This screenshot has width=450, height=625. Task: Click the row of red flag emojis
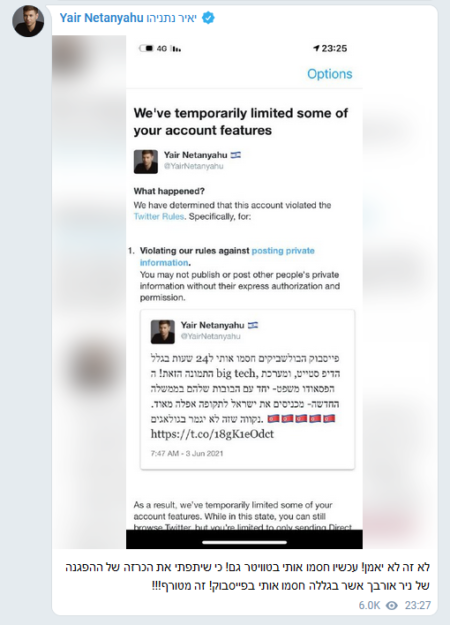(302, 419)
